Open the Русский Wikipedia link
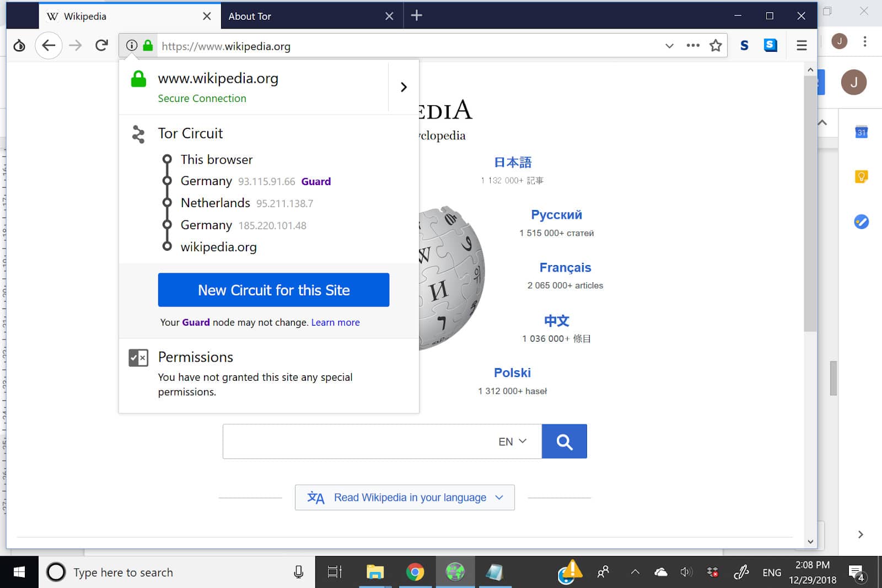Viewport: 882px width, 588px height. 556,215
